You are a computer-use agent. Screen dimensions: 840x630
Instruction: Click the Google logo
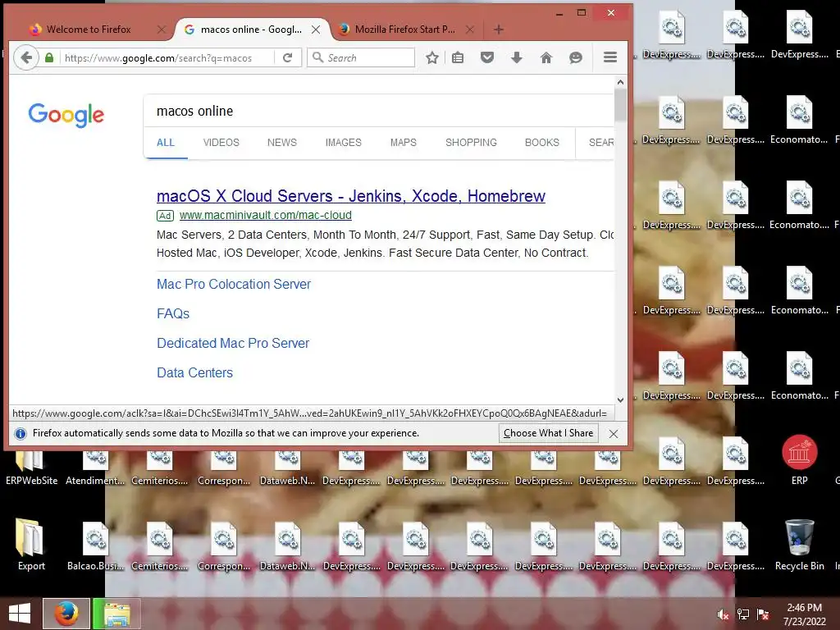pyautogui.click(x=66, y=115)
